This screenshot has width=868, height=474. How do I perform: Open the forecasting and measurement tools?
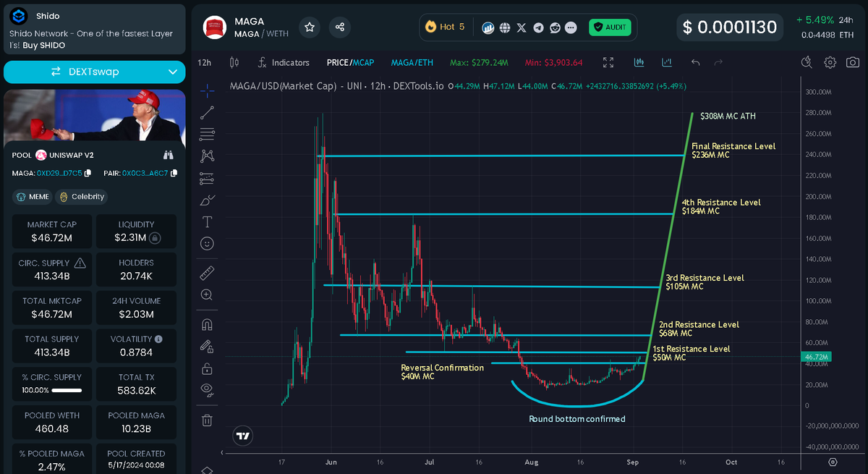208,178
